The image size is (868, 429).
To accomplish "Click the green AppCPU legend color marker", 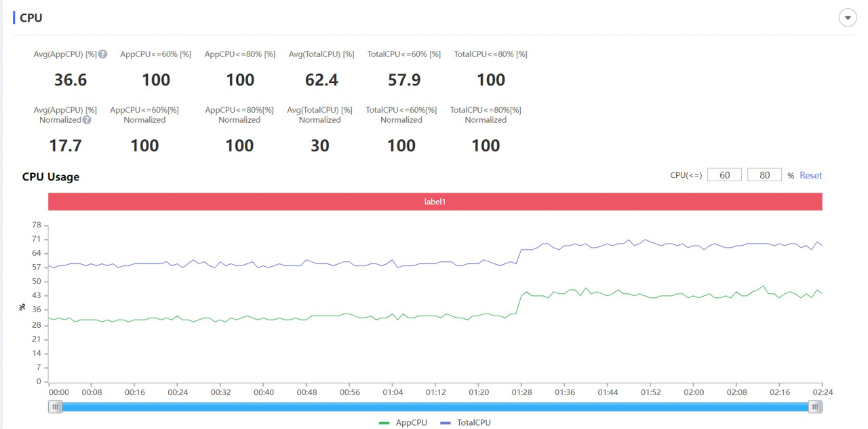I will 384,423.
